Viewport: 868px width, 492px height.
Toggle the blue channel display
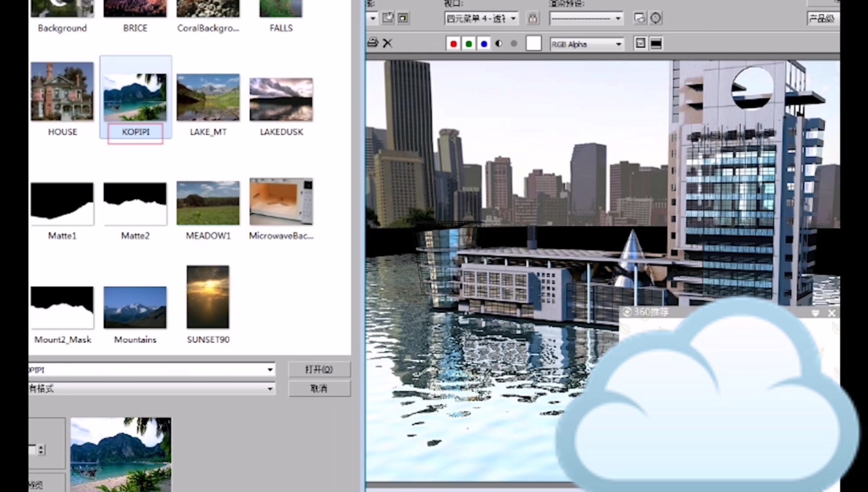484,44
